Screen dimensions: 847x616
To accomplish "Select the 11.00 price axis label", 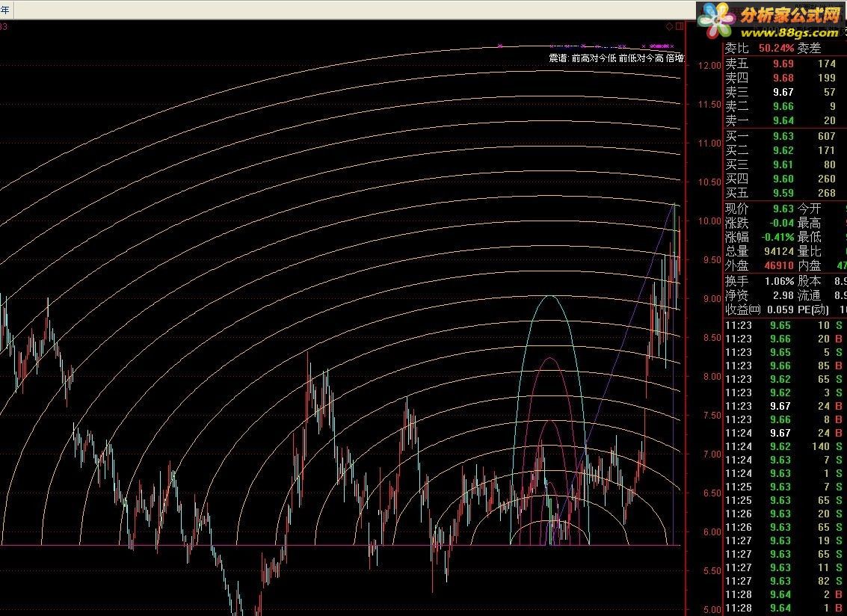I will [709, 144].
